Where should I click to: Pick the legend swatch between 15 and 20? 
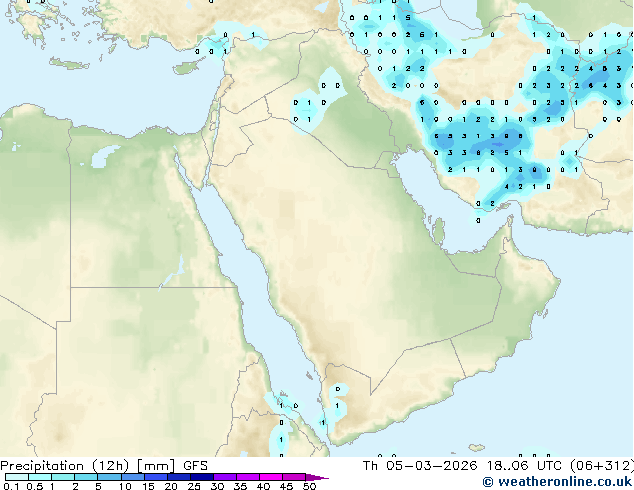[x=155, y=477]
